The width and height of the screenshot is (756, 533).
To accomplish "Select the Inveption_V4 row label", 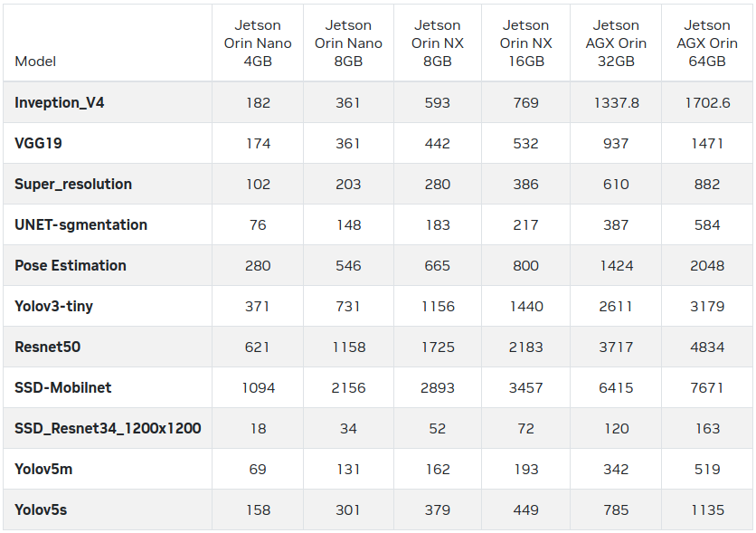I will [60, 103].
